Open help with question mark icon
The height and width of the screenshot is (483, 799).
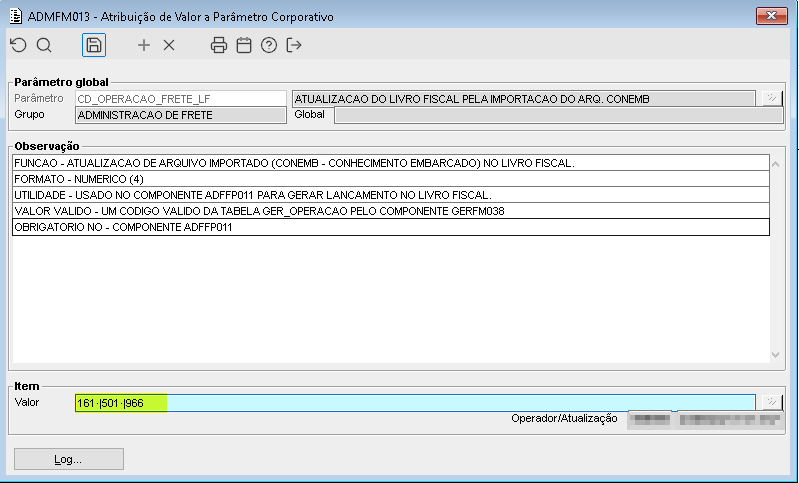click(269, 45)
